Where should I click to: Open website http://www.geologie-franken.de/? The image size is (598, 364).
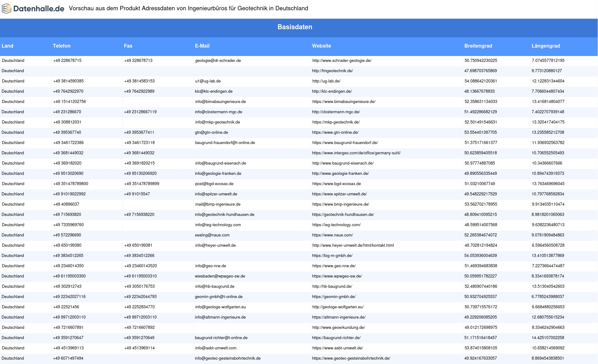pos(340,174)
